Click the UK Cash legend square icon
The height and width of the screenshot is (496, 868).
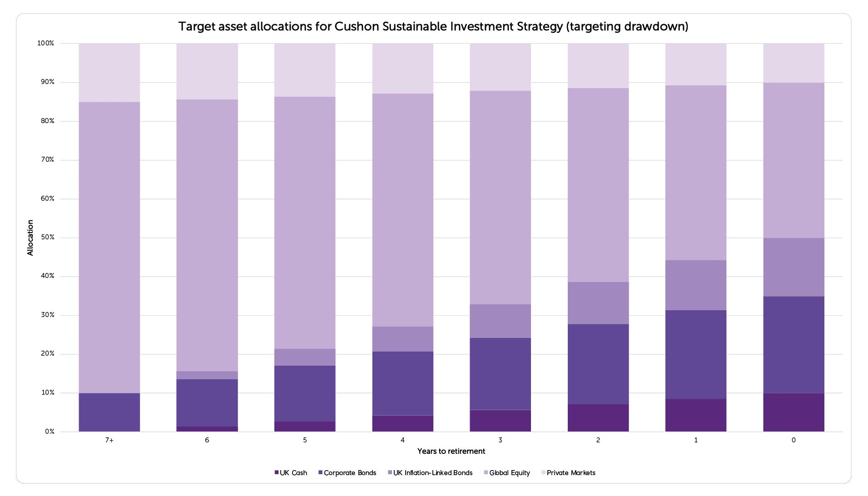pyautogui.click(x=276, y=472)
